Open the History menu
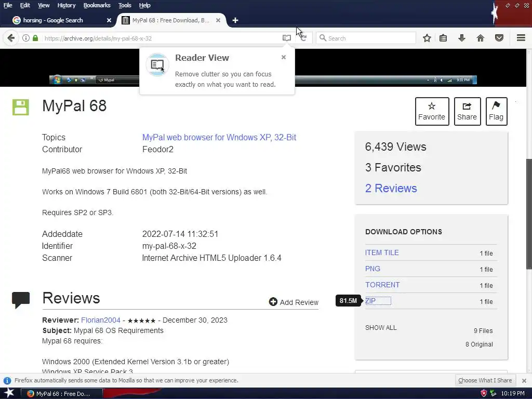 (x=66, y=5)
